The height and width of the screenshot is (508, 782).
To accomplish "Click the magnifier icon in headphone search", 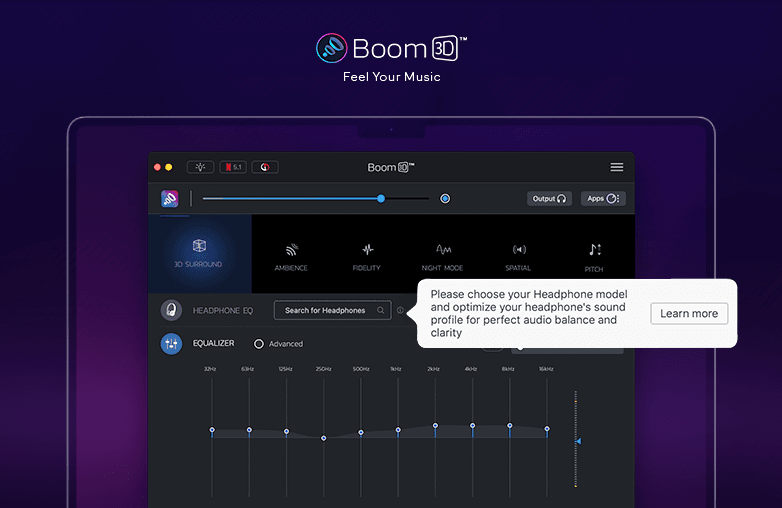I will (381, 310).
